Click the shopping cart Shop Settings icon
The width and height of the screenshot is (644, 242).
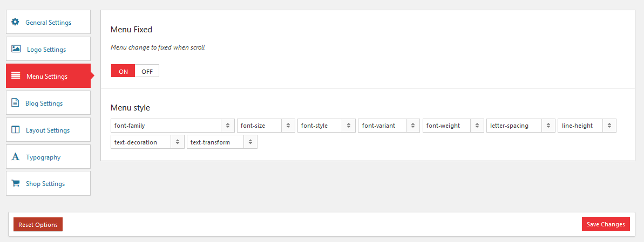pos(16,183)
